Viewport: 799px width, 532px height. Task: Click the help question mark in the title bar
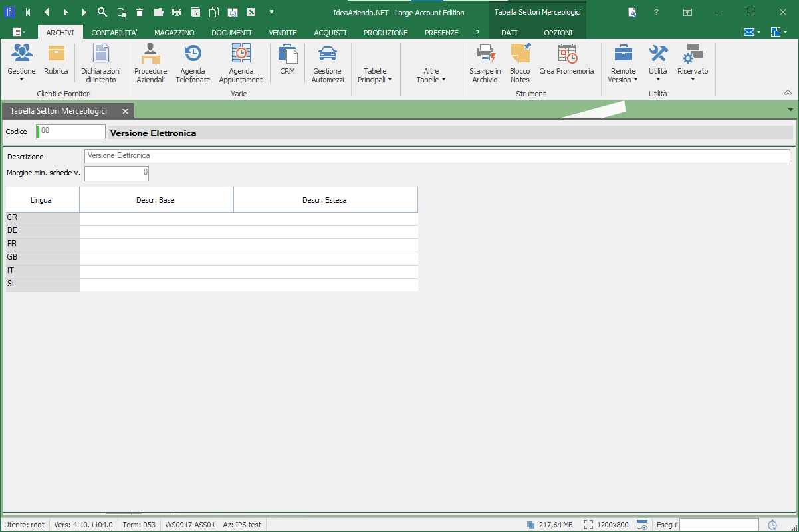pos(656,12)
